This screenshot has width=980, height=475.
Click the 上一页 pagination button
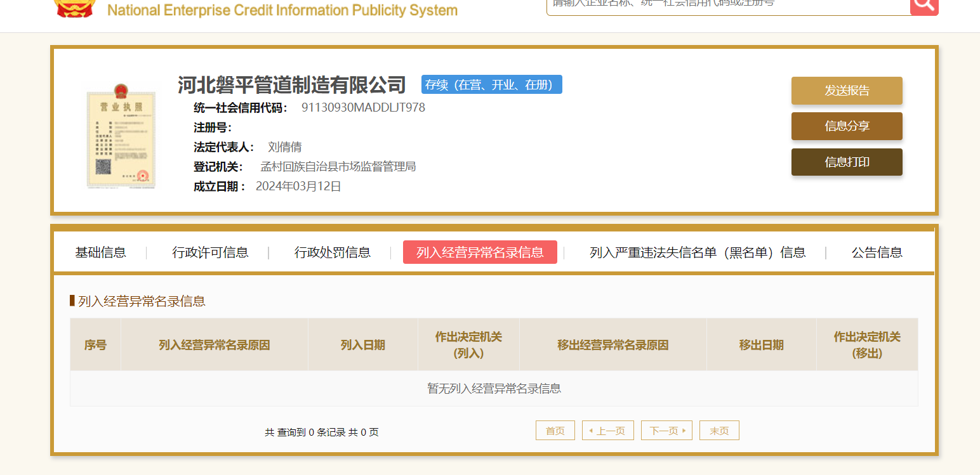[x=608, y=431]
